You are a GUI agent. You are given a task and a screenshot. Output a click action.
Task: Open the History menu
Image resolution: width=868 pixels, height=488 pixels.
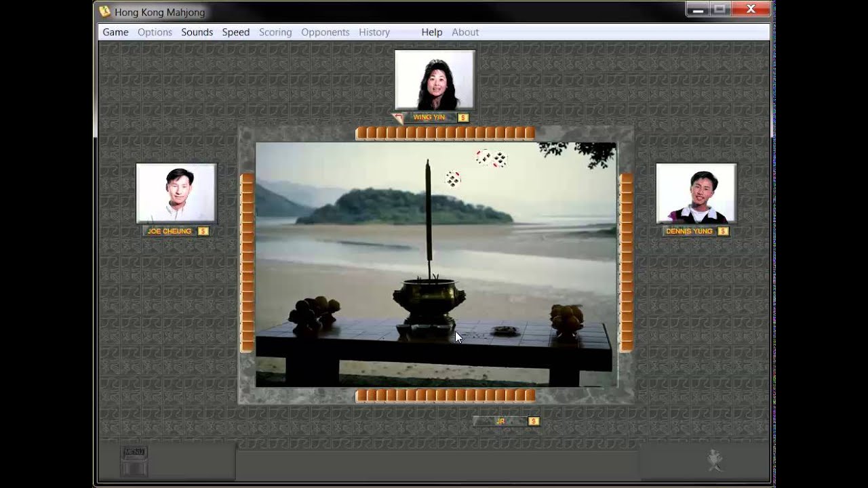pyautogui.click(x=374, y=32)
